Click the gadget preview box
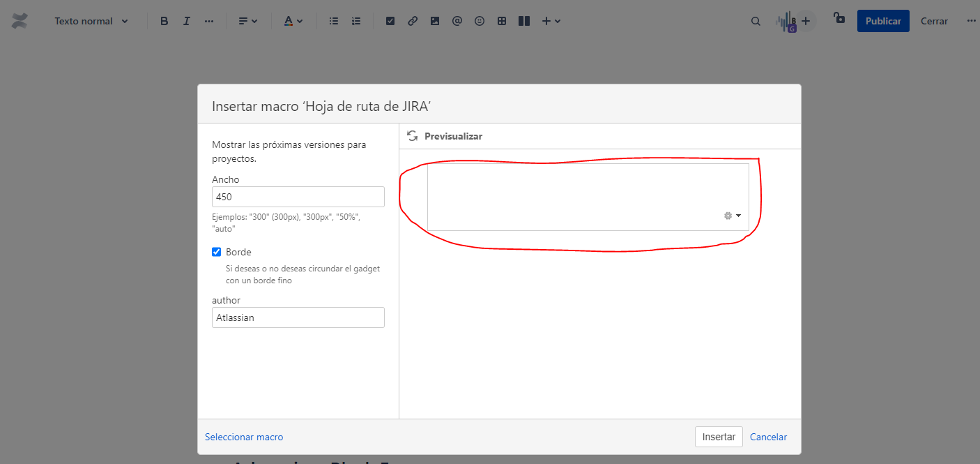Image resolution: width=980 pixels, height=464 pixels. (588, 197)
